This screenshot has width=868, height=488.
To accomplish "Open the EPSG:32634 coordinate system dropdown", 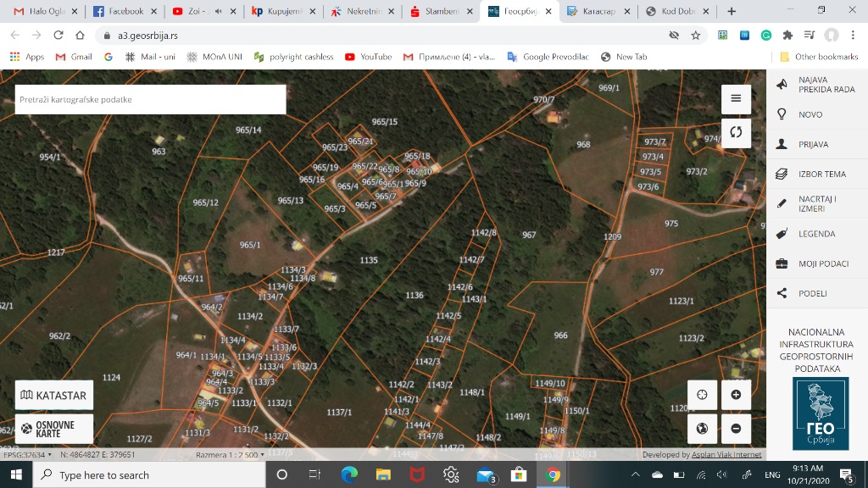I will 27,455.
